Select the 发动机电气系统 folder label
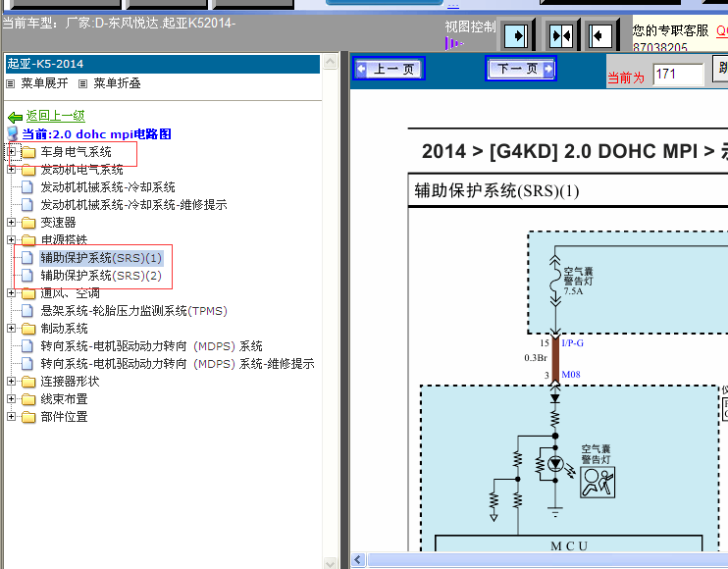 [81, 170]
